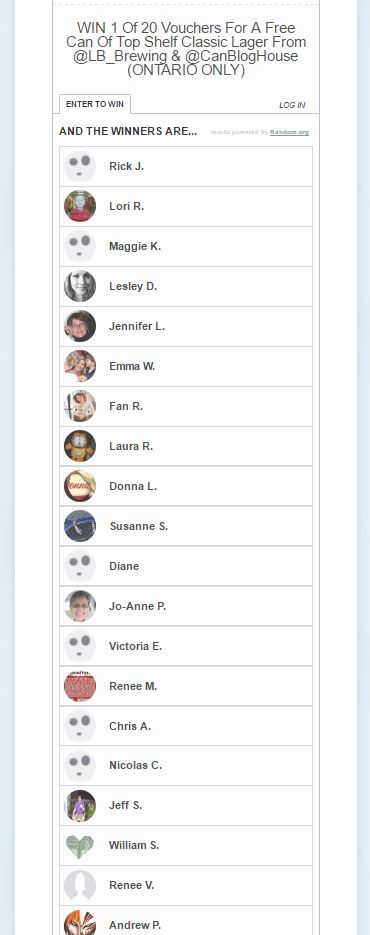
Task: Open Emma W.'s profile picture
Action: coord(80,366)
